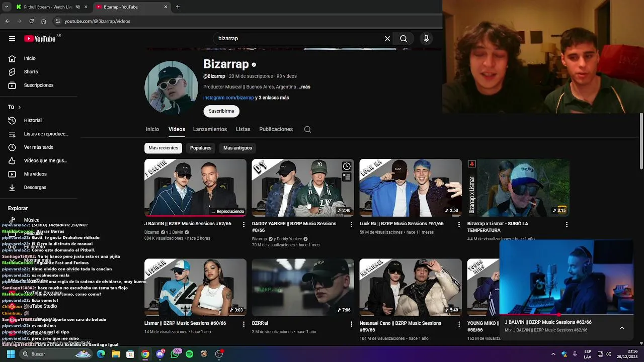Expand the channel description with ...más
Screen dimensions: 644x362
click(304, 87)
